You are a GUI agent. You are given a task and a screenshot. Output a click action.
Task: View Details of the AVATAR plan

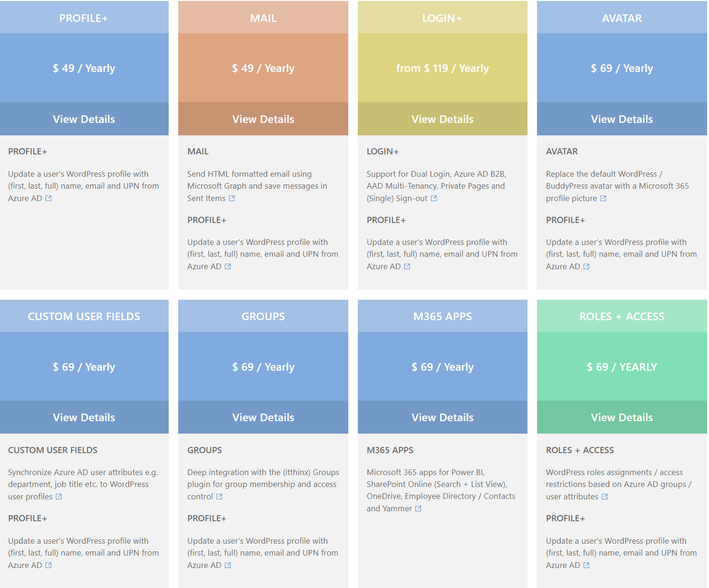[622, 119]
